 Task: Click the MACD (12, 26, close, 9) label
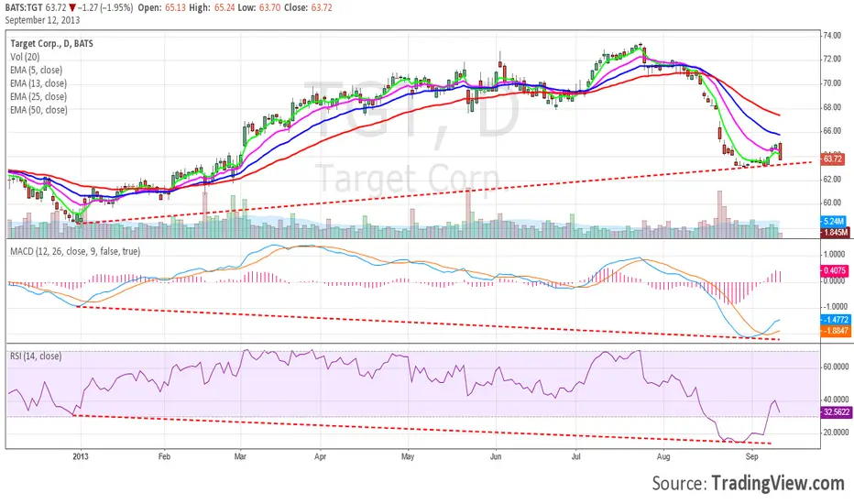pos(75,251)
